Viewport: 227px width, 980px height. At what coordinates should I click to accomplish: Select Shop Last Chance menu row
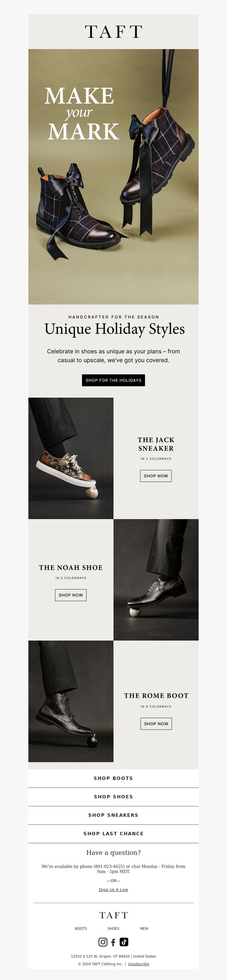[x=113, y=834]
